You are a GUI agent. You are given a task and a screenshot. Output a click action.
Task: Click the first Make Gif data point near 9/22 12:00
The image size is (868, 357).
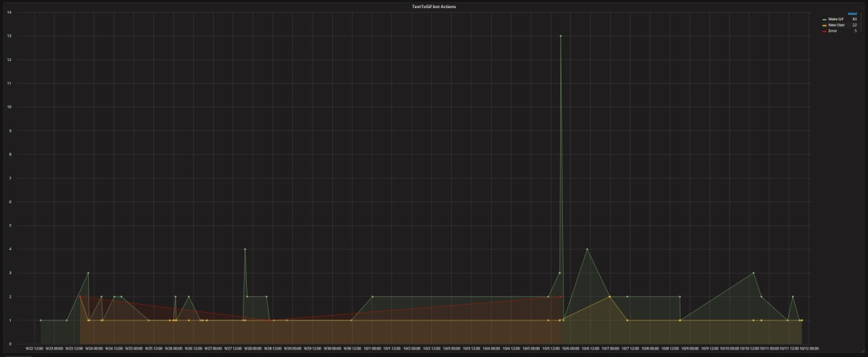pyautogui.click(x=41, y=320)
